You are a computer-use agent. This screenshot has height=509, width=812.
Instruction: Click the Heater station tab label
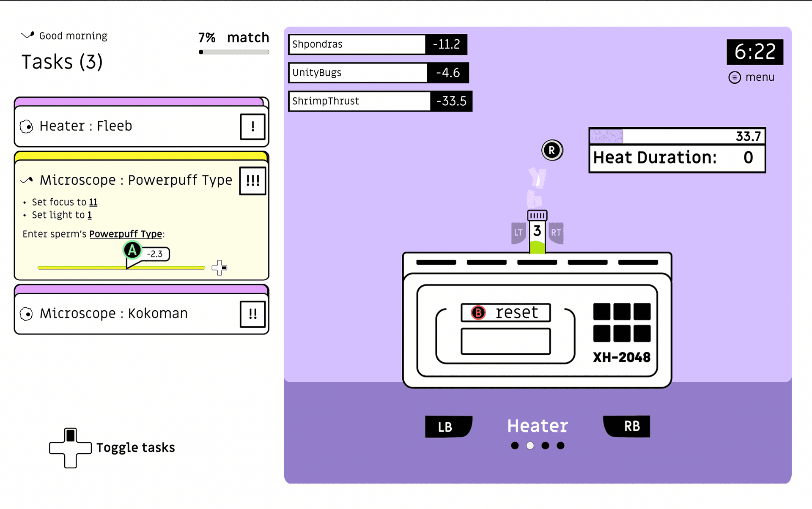(x=538, y=426)
